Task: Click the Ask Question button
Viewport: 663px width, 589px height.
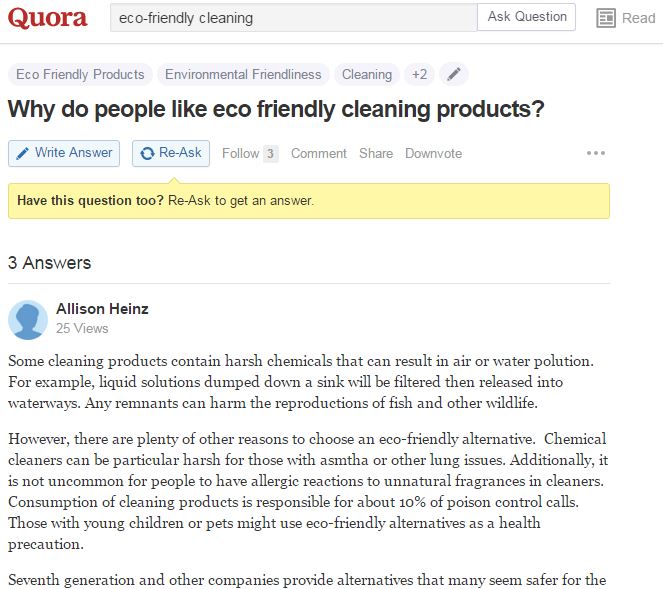Action: pos(526,17)
